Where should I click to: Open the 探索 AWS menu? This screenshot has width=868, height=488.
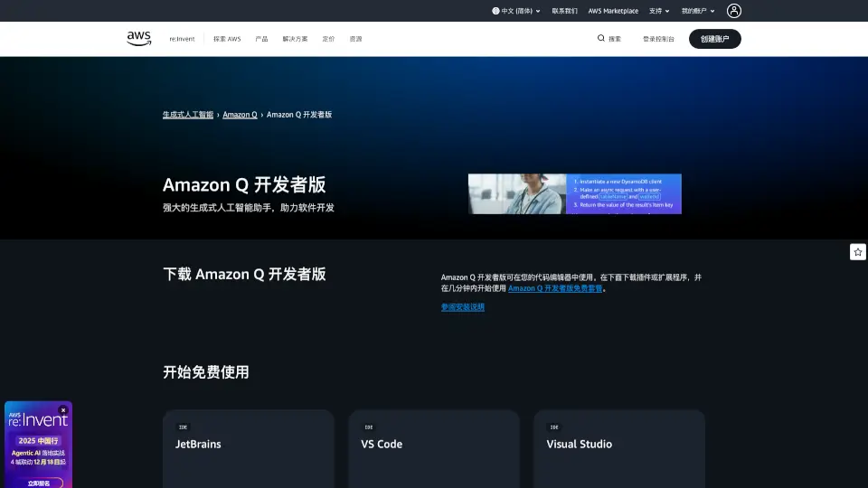coord(227,39)
